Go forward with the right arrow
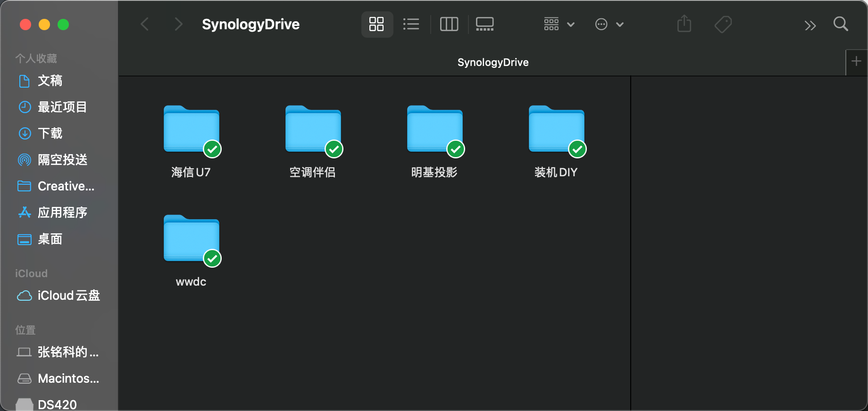Screen dimensions: 868x411 (x=178, y=24)
